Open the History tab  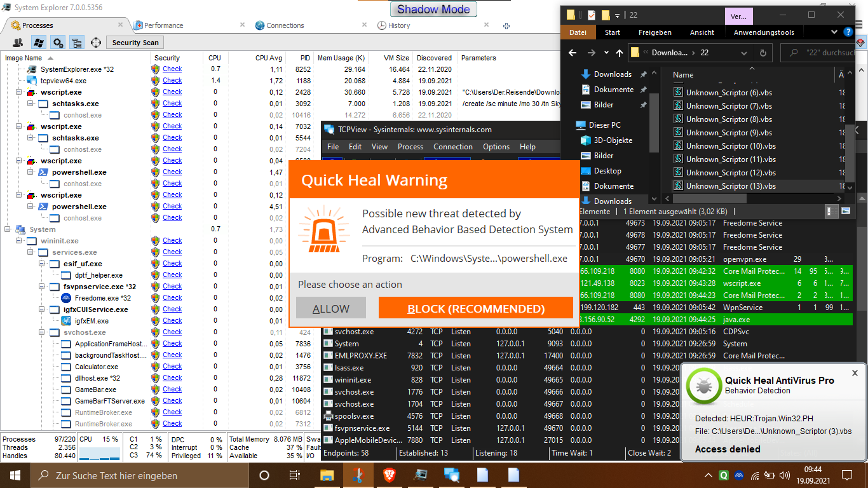click(x=399, y=25)
